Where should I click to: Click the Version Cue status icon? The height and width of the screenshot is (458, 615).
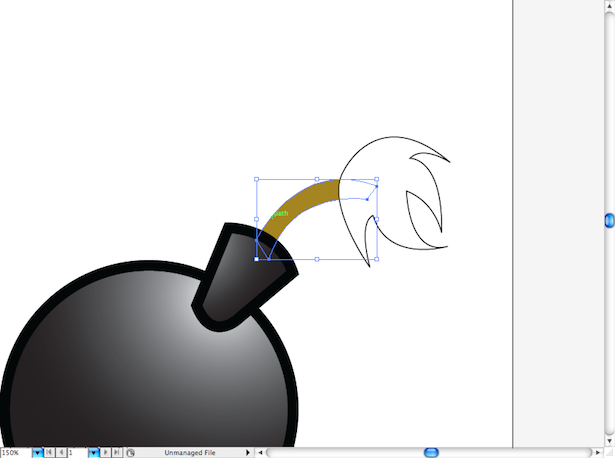click(x=131, y=453)
